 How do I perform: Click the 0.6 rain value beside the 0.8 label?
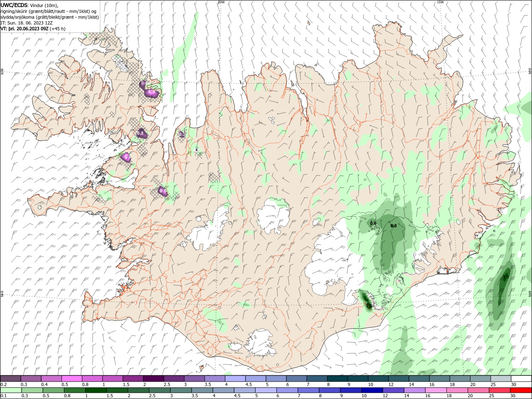pyautogui.click(x=373, y=223)
